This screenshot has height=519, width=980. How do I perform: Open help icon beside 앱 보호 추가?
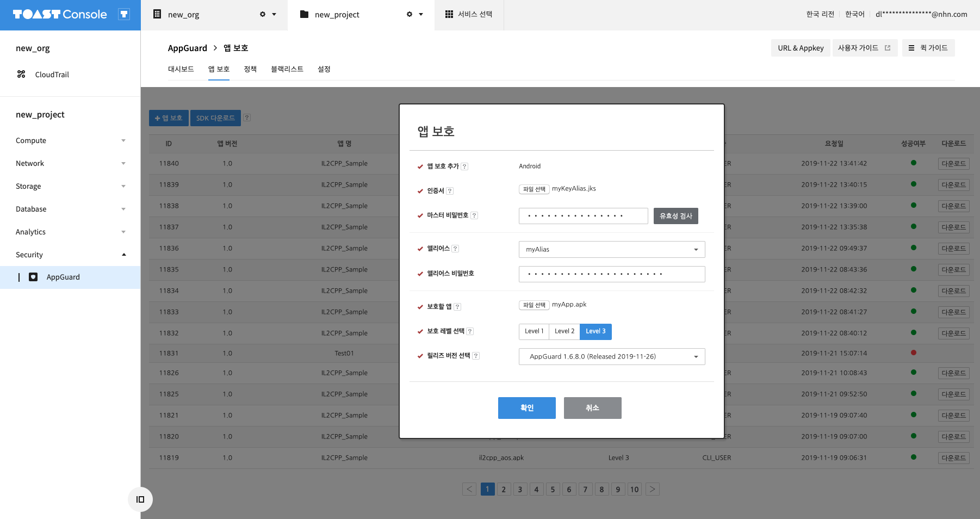point(464,166)
